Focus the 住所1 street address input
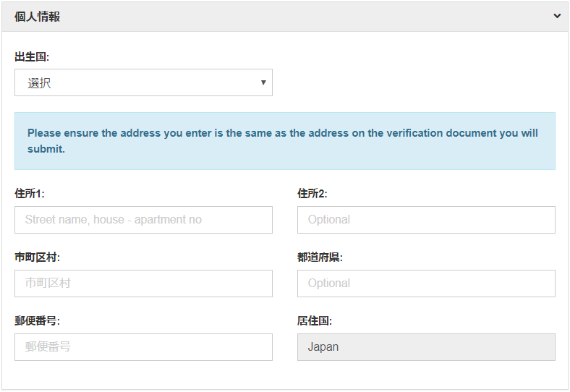Screen dimensions: 570x392 143,220
